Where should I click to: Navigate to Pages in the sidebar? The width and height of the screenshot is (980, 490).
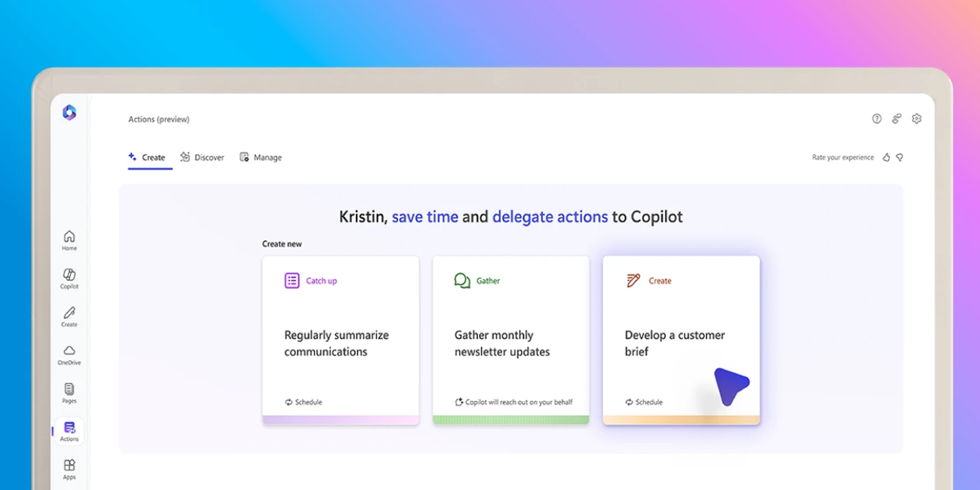point(68,393)
